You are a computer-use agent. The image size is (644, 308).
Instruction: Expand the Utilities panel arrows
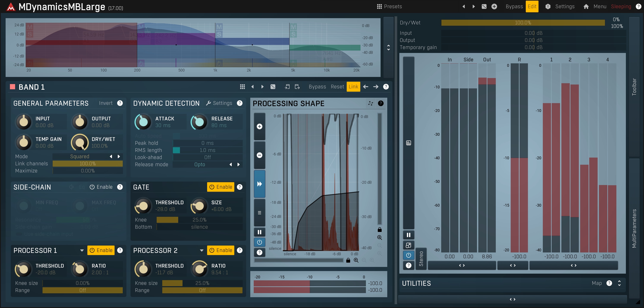click(x=619, y=283)
